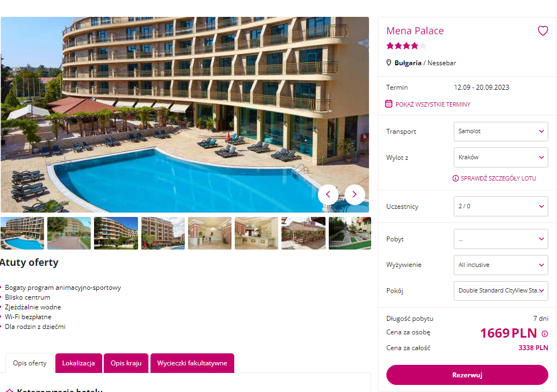The image size is (557, 392).
Task: Expand the Wylot z Kraków dropdown
Action: click(x=500, y=158)
